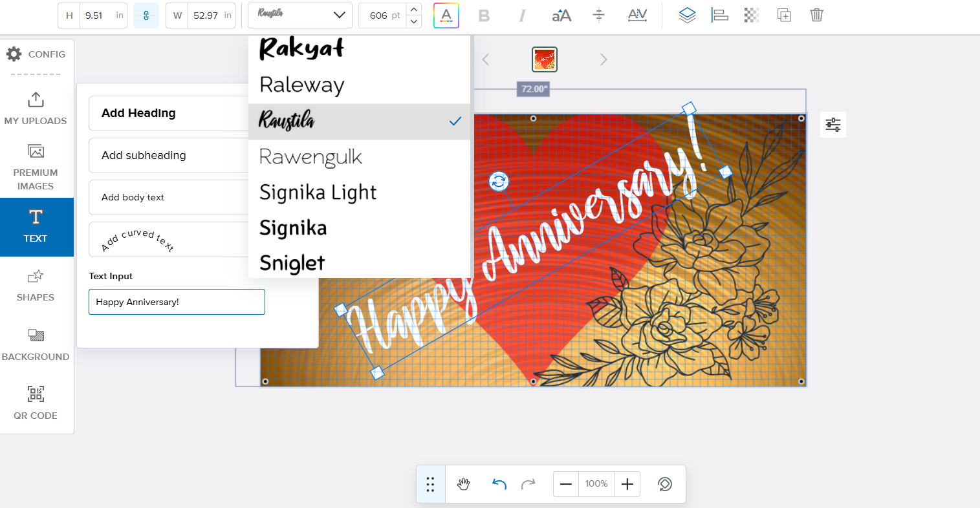The height and width of the screenshot is (508, 980).
Task: Click the 100% zoom level
Action: tap(596, 484)
